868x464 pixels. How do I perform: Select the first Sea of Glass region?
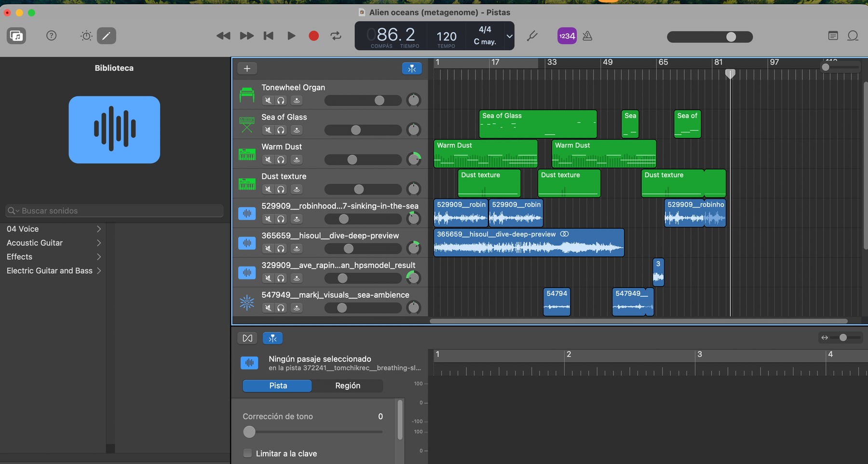point(538,124)
